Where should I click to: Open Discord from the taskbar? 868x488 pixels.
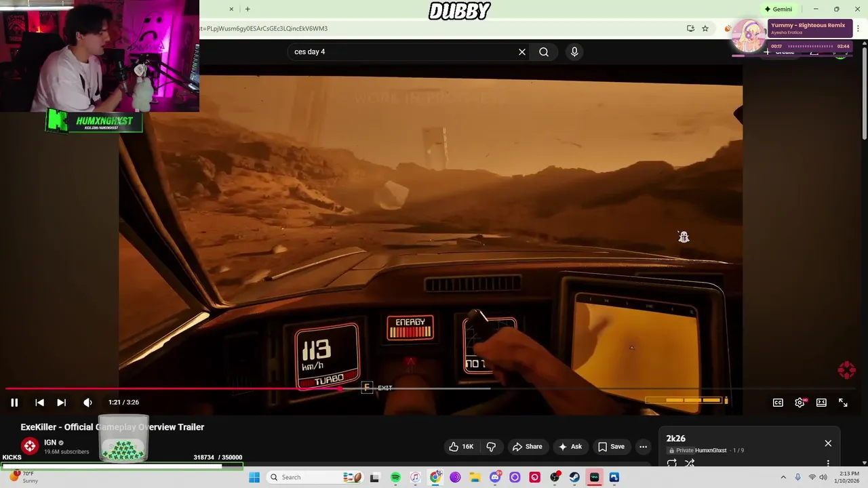click(x=495, y=477)
